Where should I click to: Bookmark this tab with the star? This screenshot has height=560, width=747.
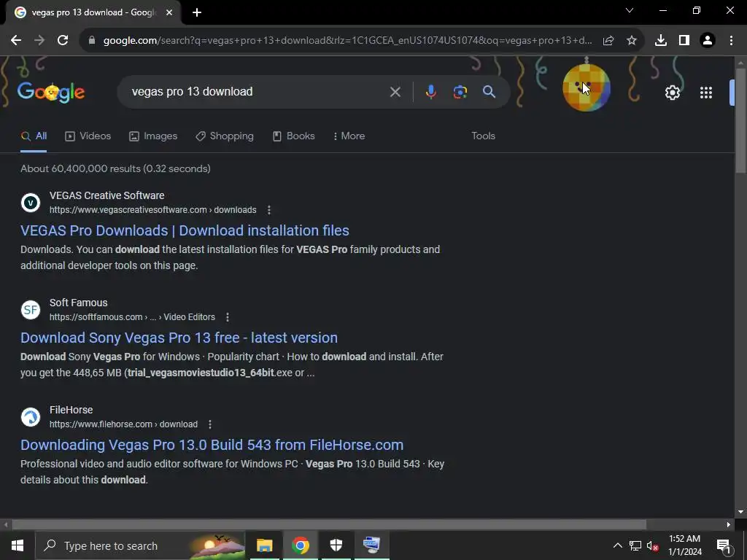click(632, 41)
